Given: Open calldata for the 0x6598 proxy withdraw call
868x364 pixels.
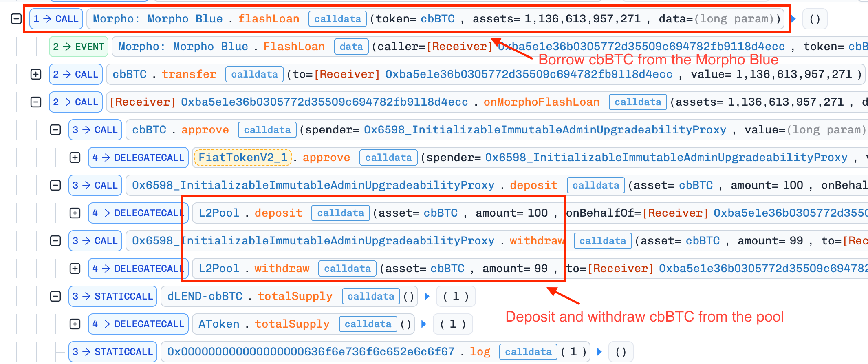Looking at the screenshot, I should [x=603, y=241].
